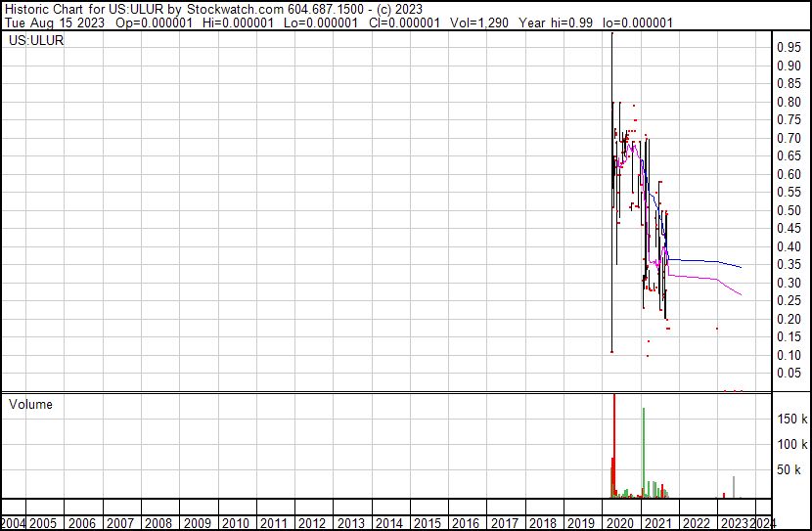Select the 2020 year marker on time axis
Screen dimensions: 812x531
[x=618, y=523]
